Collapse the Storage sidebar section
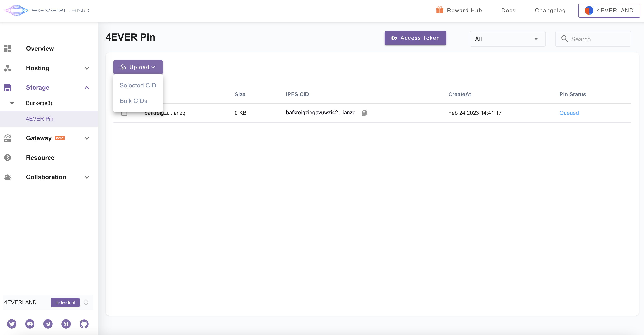Image resolution: width=644 pixels, height=335 pixels. click(87, 87)
